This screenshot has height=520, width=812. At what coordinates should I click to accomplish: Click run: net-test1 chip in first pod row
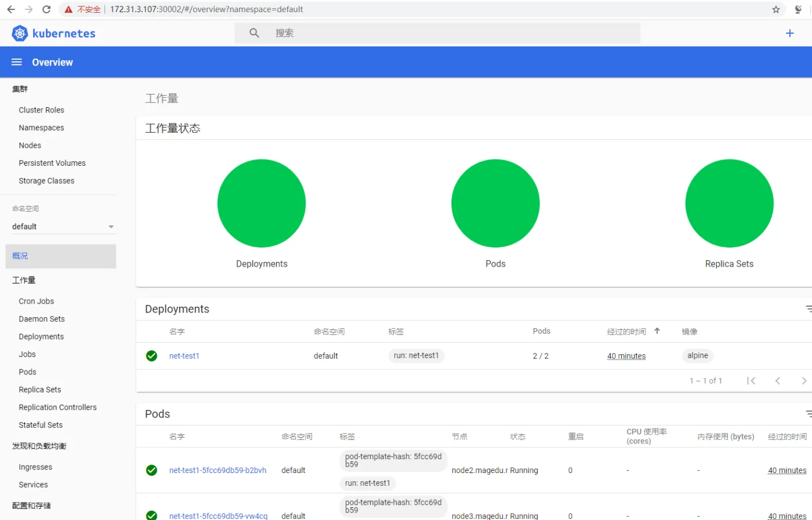pos(368,483)
